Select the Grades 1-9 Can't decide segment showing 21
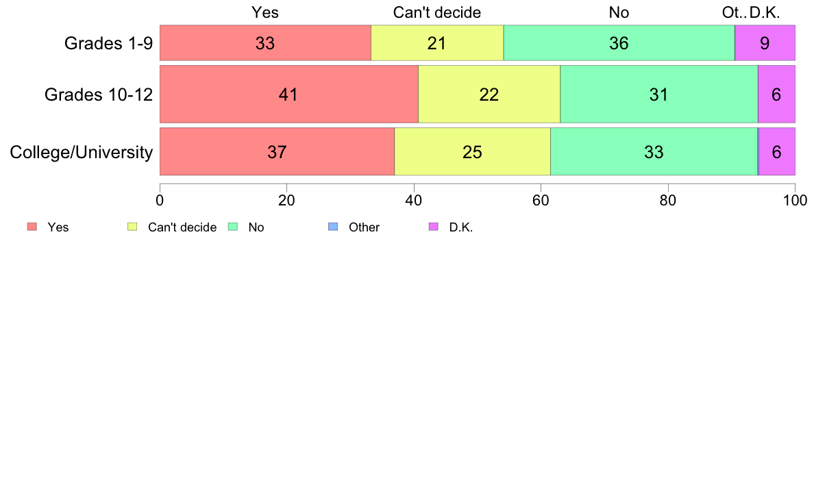The image size is (814, 504). click(x=437, y=42)
